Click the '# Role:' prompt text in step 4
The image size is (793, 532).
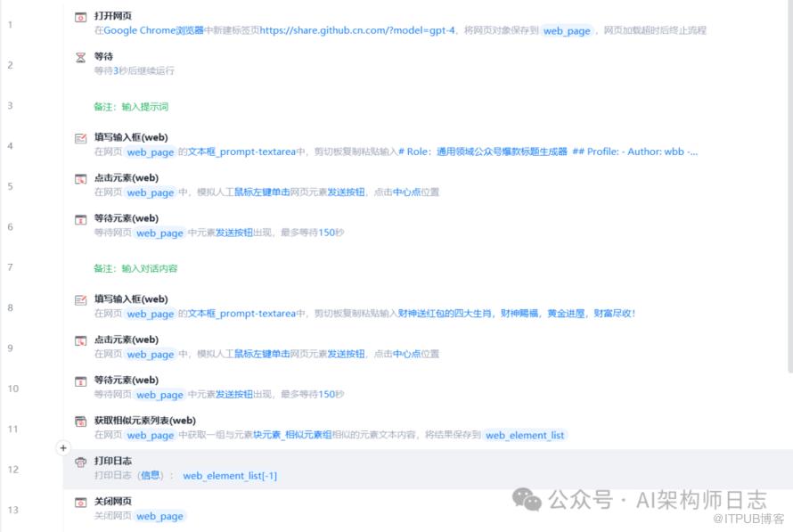tap(548, 151)
